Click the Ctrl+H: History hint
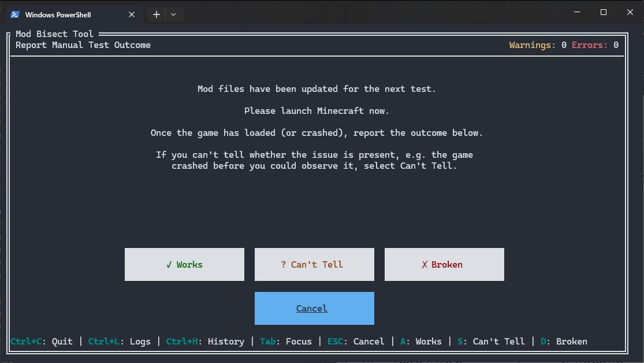Image resolution: width=644 pixels, height=363 pixels. coord(205,341)
